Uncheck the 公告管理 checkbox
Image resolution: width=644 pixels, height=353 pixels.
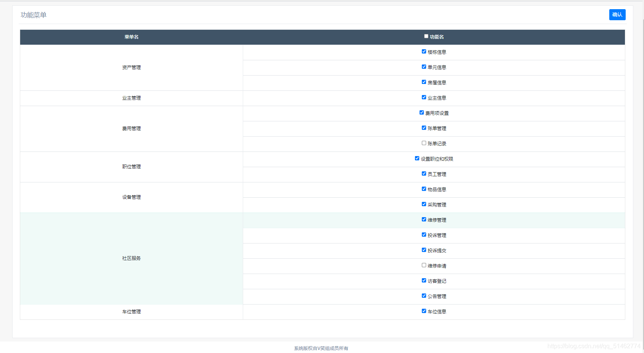pyautogui.click(x=424, y=296)
